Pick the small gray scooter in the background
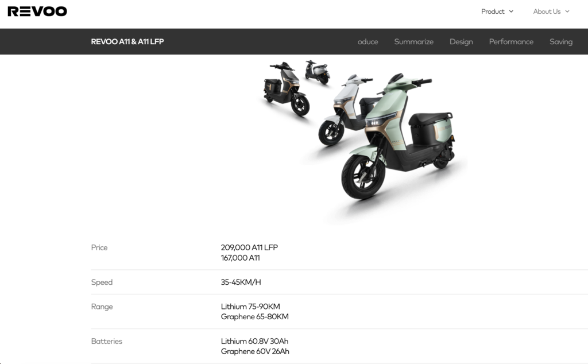The width and height of the screenshot is (588, 364). [x=317, y=72]
